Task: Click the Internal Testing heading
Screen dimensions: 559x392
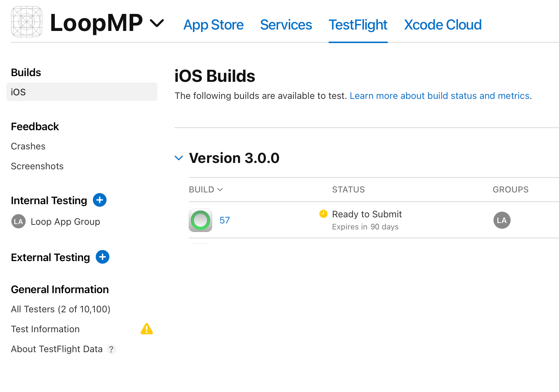Action: [49, 200]
